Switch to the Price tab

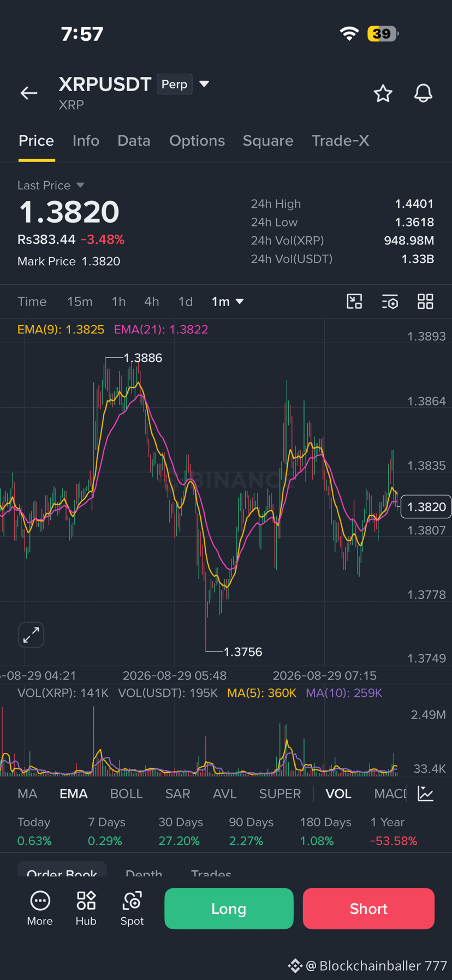coord(36,141)
